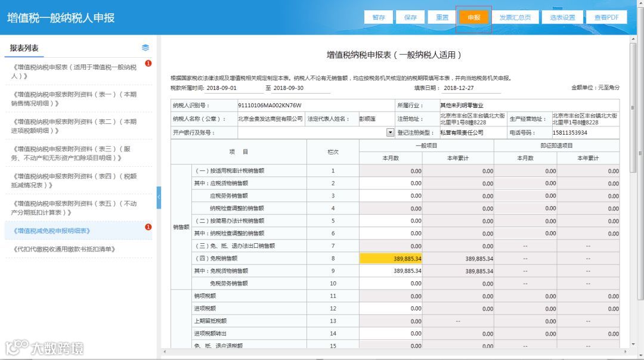Screen dimensions: 644x360
Task: Click red badge on 增值税纳税申报表 item
Action: click(x=148, y=63)
